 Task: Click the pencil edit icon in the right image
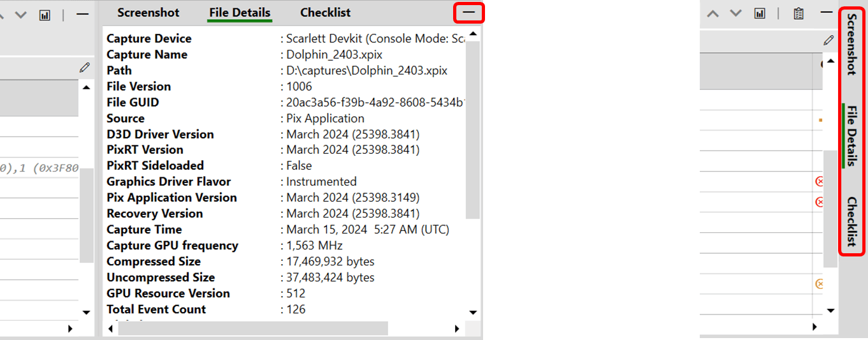click(x=828, y=40)
